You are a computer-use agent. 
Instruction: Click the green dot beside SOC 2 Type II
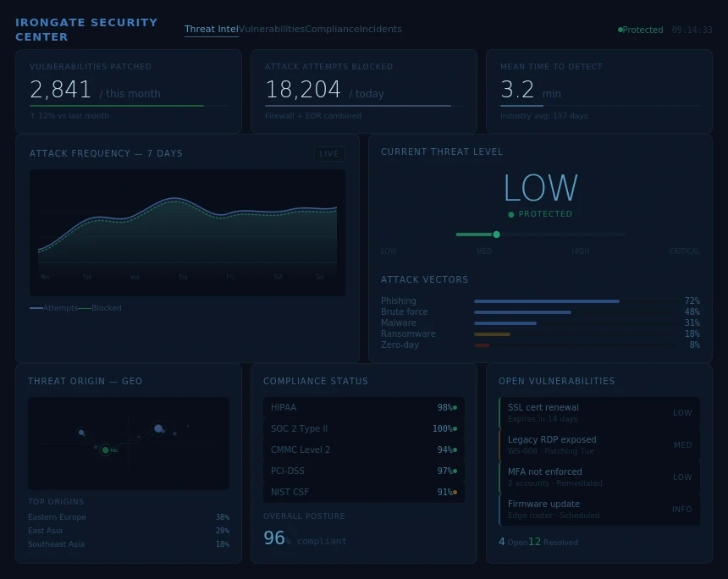[x=454, y=428]
